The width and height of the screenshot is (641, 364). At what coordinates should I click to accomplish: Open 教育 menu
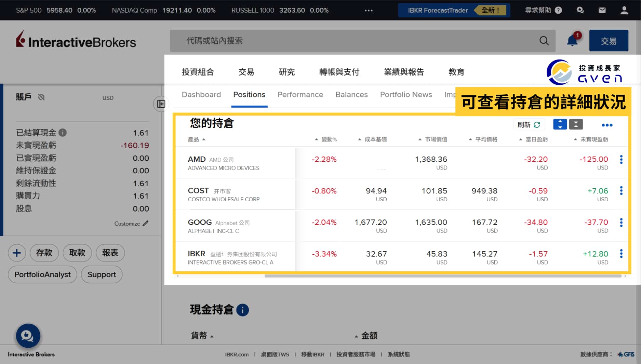[x=456, y=72]
